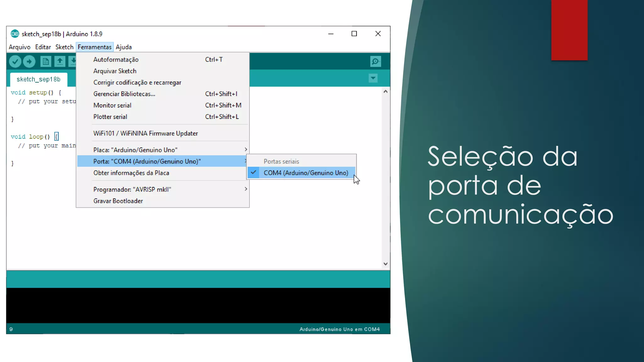The width and height of the screenshot is (644, 362).
Task: Open the Arquivo menu
Action: (19, 47)
